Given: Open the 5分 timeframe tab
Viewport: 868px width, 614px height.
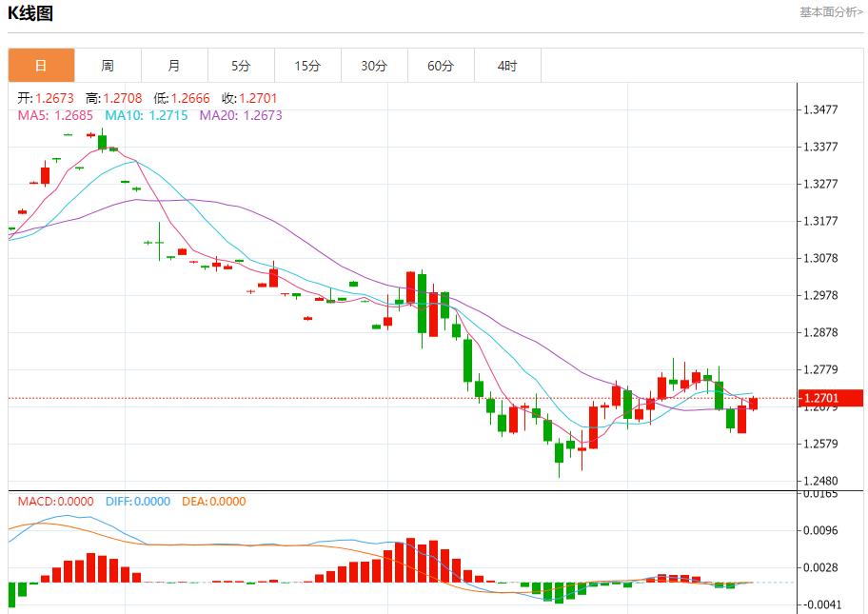Looking at the screenshot, I should tap(241, 66).
